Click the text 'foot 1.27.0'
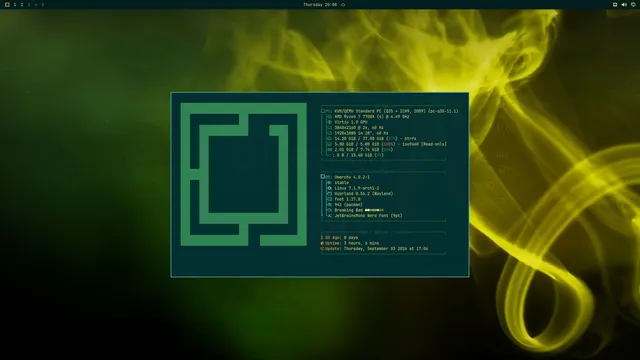Screen dimensions: 640x360 pos(348,199)
